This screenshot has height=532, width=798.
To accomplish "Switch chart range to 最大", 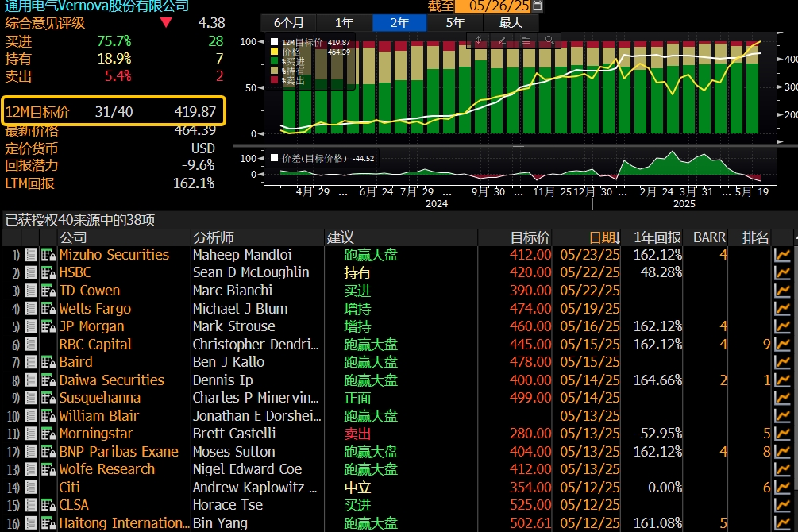I will 511,23.
